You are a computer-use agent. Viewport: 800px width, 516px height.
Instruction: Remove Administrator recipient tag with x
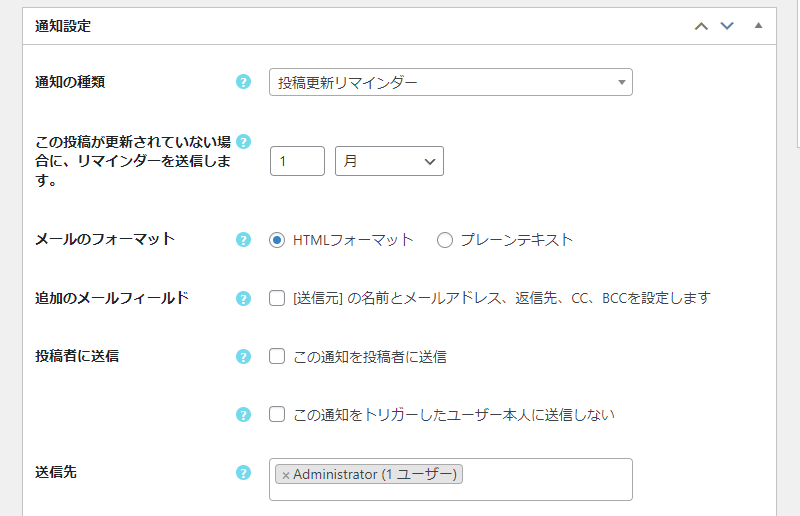(x=286, y=475)
